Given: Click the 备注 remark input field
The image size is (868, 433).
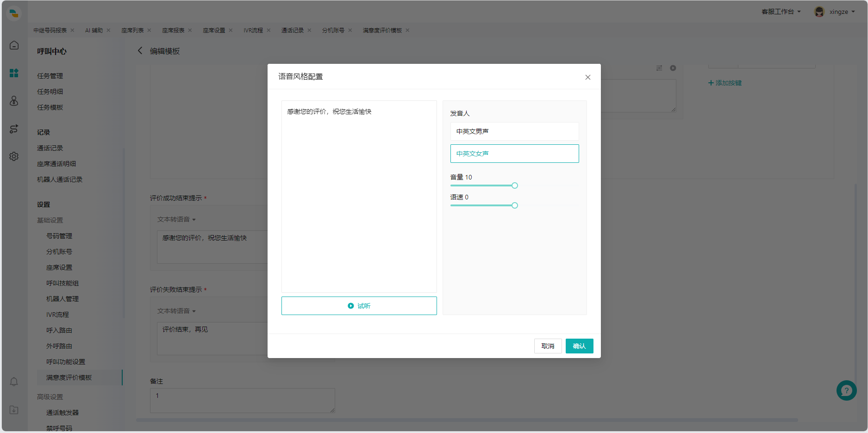Looking at the screenshot, I should (242, 401).
